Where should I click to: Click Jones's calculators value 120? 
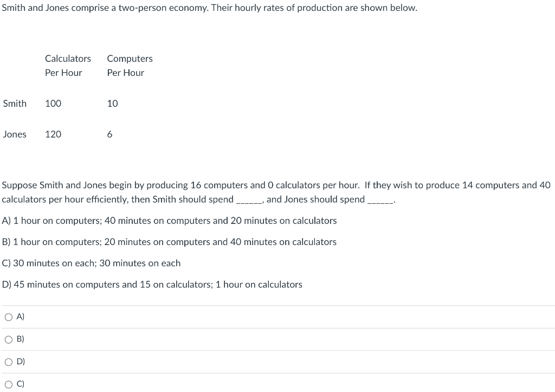[x=53, y=134]
